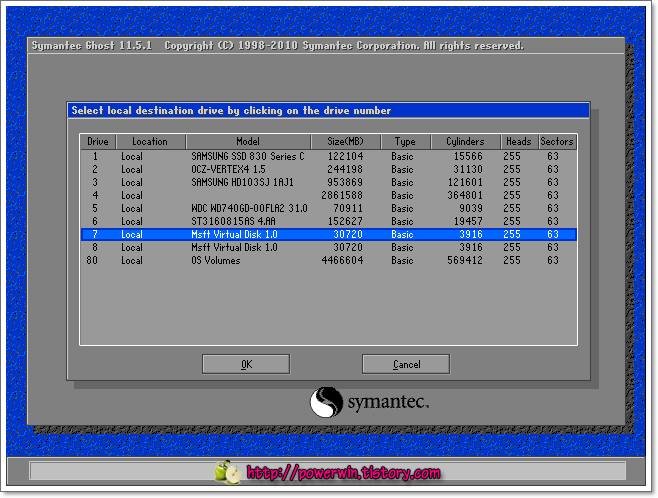658x498 pixels.
Task: Click cylinders value 9039
Action: point(471,209)
